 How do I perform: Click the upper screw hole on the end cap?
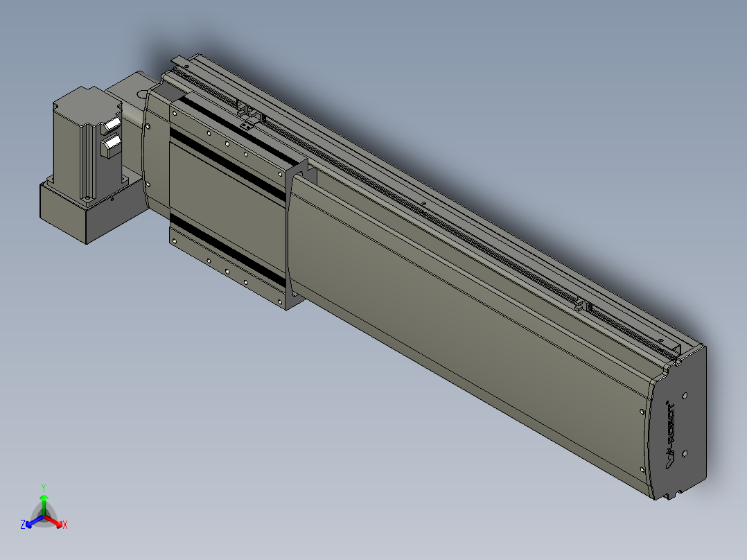coord(685,396)
